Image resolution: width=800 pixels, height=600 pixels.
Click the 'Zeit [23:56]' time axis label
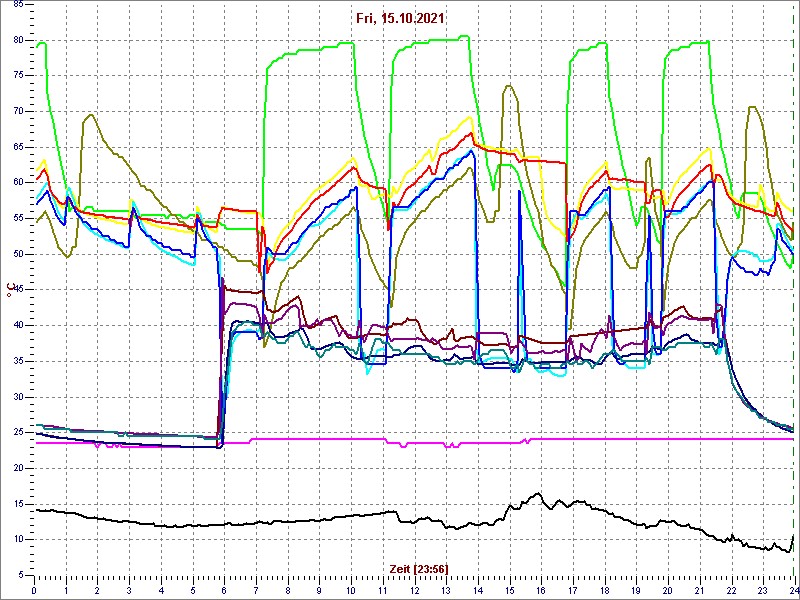(419, 568)
